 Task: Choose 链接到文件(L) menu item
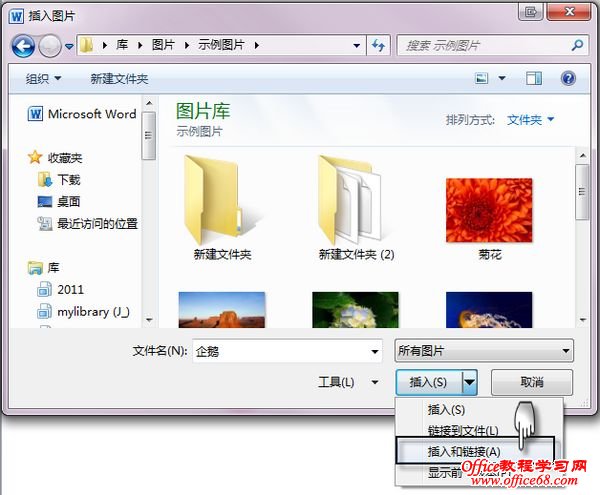(x=463, y=431)
